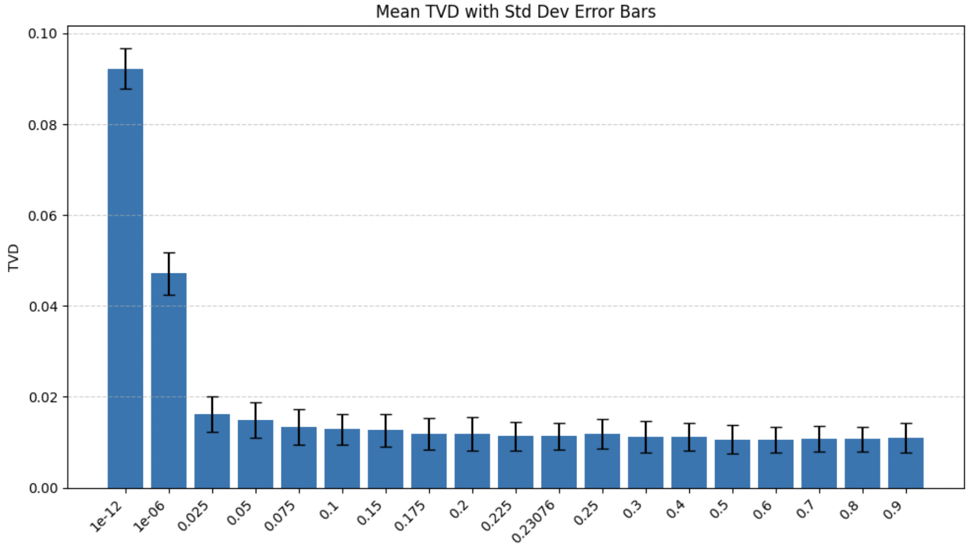980x549 pixels.
Task: Select the 0.3 bar
Action: click(645, 462)
